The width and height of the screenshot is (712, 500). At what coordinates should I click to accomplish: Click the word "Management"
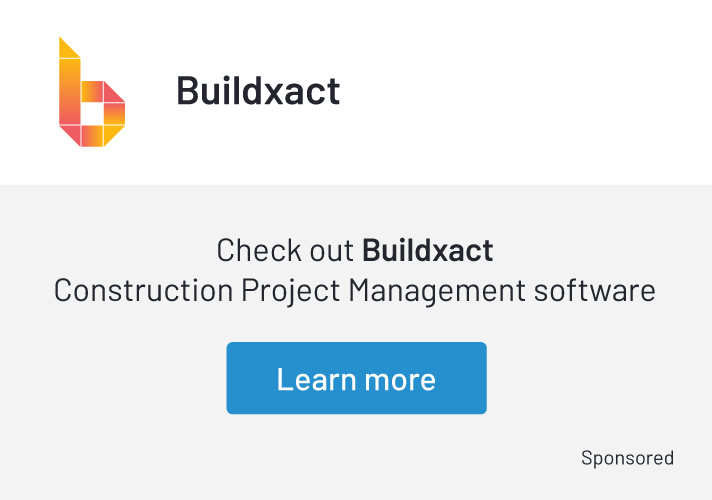pyautogui.click(x=436, y=291)
